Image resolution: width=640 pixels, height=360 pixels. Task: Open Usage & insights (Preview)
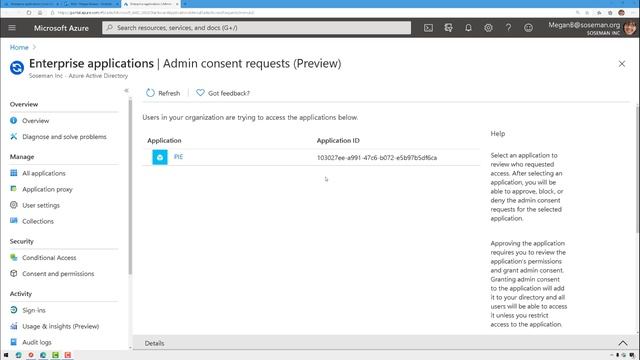(60, 326)
